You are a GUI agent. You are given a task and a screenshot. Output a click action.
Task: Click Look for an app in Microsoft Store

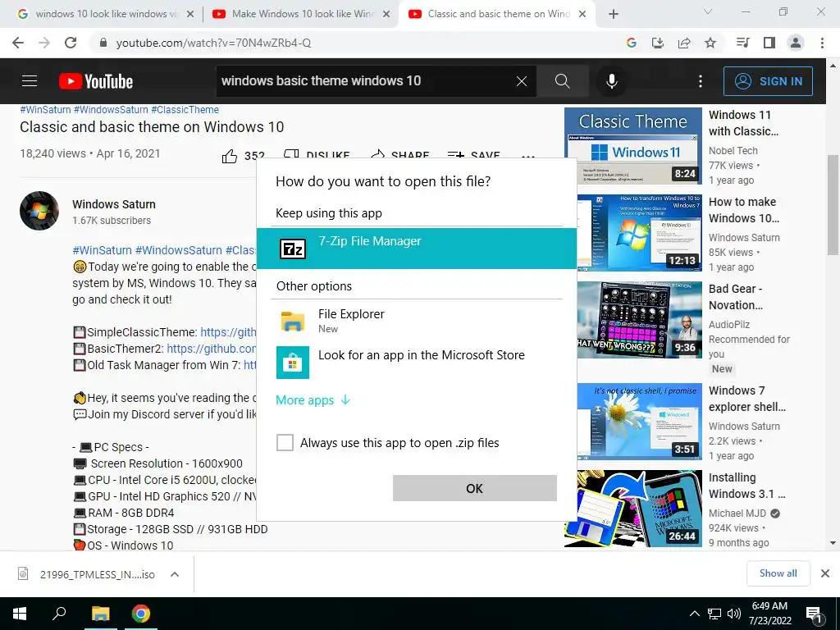pyautogui.click(x=416, y=362)
